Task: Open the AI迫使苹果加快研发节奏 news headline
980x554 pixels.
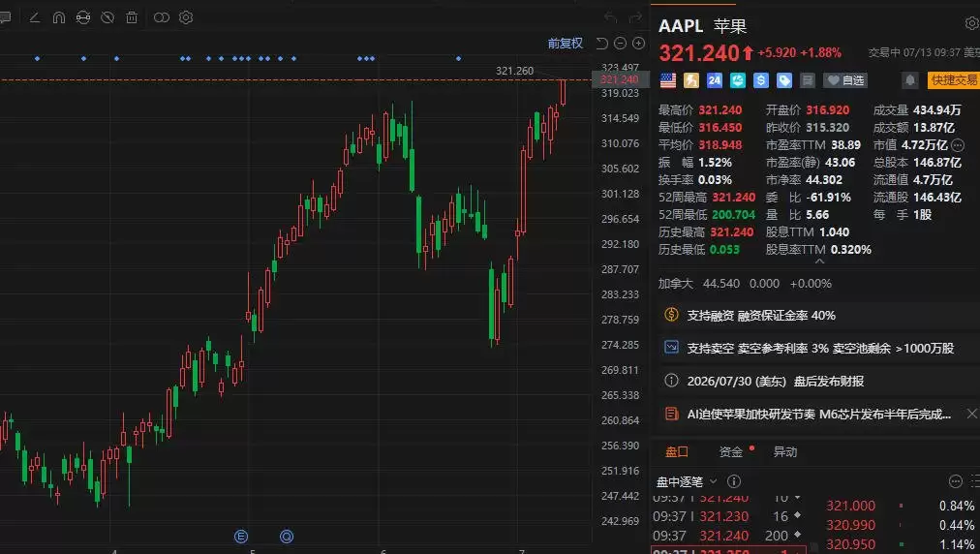Action: click(818, 414)
